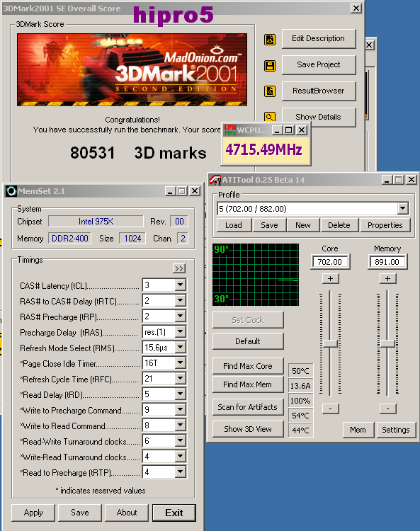Open Edit Description in 3DMark
Screen dimensions: 420x531
point(319,39)
